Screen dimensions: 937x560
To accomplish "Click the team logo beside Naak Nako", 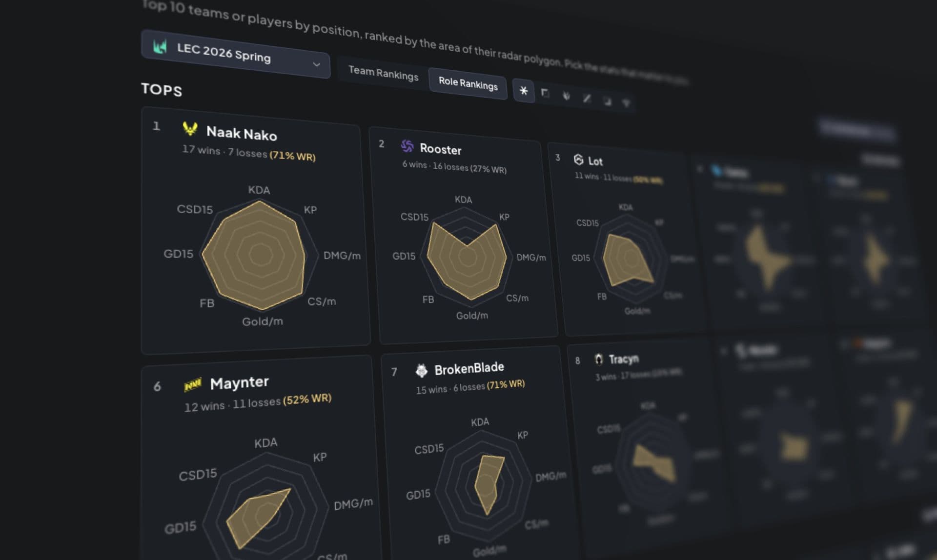I will coord(190,129).
